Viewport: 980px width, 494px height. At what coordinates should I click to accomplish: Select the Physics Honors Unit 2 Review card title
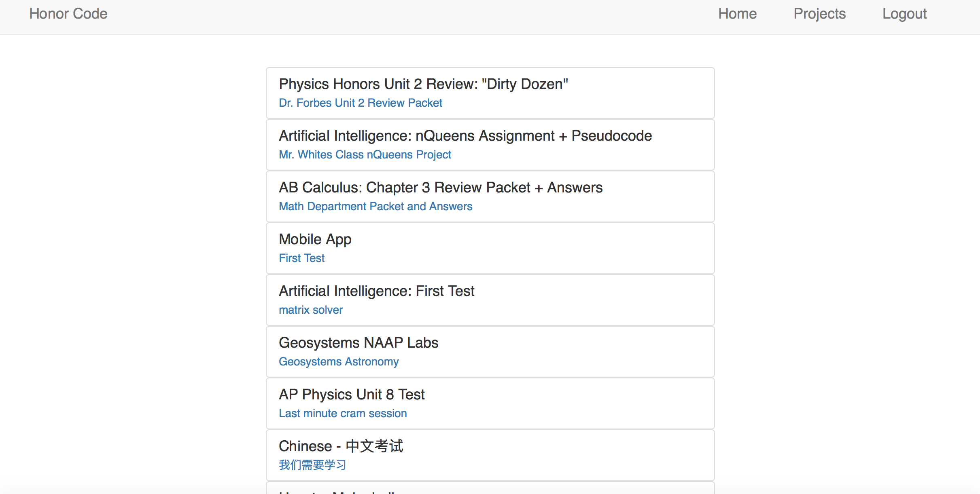[423, 84]
